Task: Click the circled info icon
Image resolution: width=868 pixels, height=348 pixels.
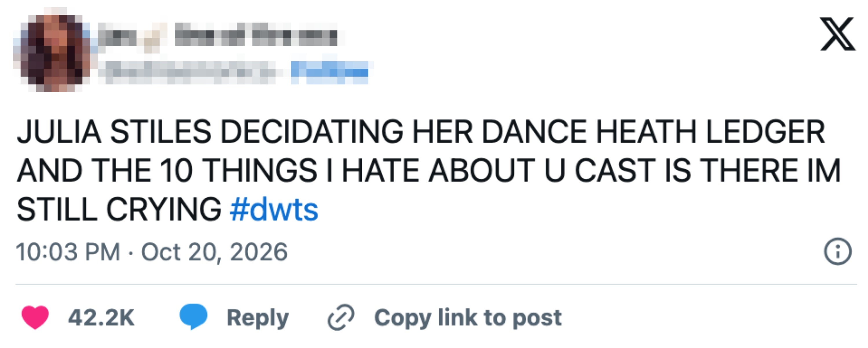Action: pos(838,251)
